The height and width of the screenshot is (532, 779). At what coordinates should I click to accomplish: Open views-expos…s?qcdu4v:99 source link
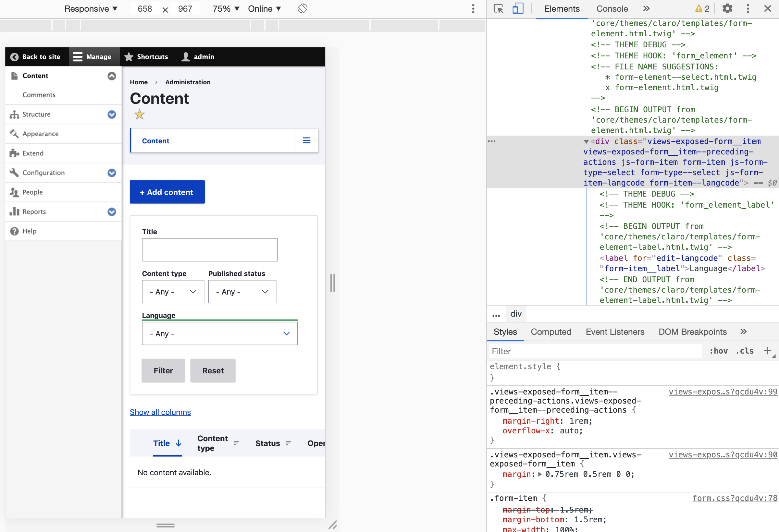723,392
